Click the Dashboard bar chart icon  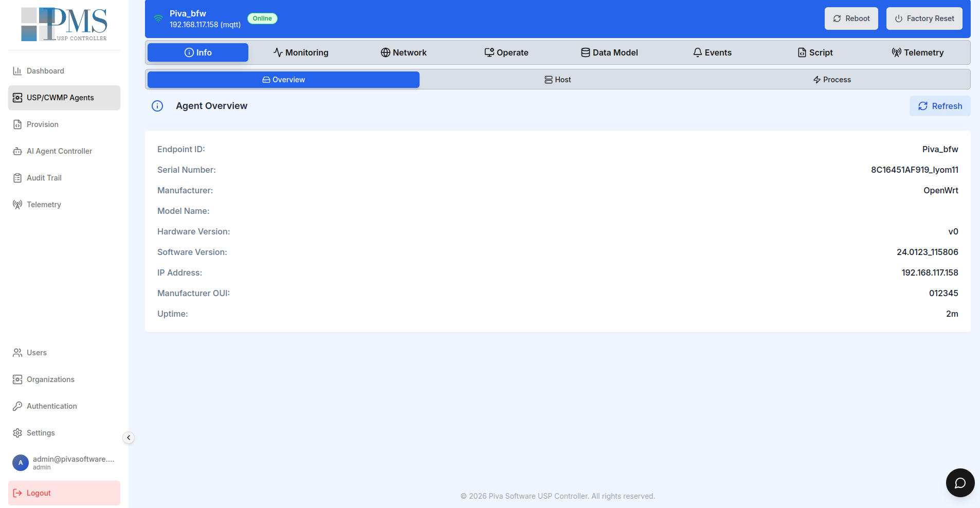click(17, 71)
